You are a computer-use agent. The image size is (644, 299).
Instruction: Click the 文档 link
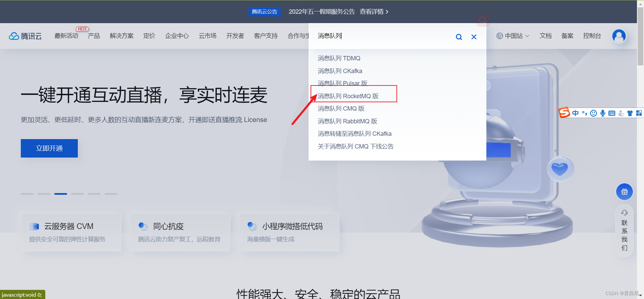click(546, 36)
